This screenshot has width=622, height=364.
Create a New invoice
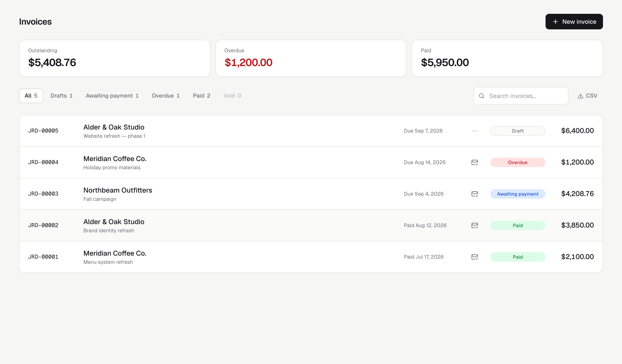coord(574,22)
